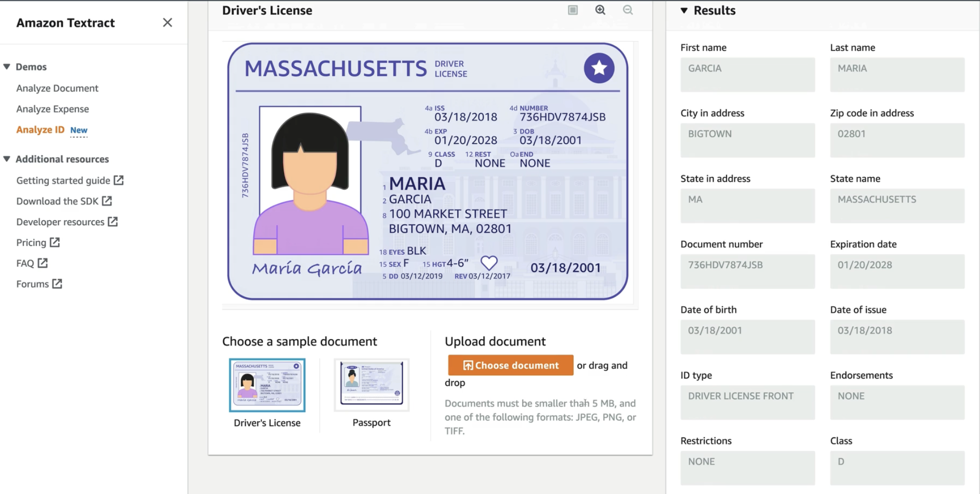Click external link icon beside Getting started guide
The image size is (980, 494).
coord(119,180)
